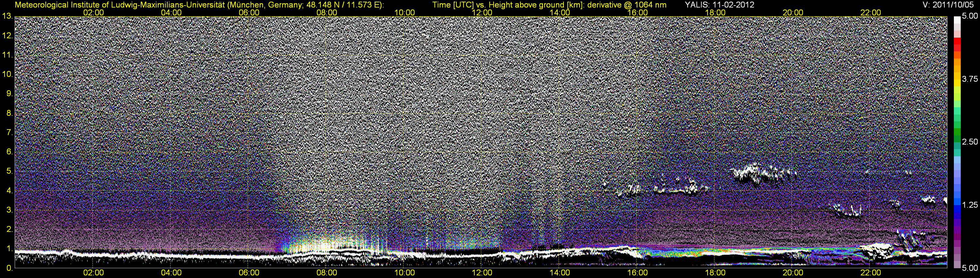The height and width of the screenshot is (278, 980).
Task: Click 04:00 on the bottom time axis
Action: point(171,273)
